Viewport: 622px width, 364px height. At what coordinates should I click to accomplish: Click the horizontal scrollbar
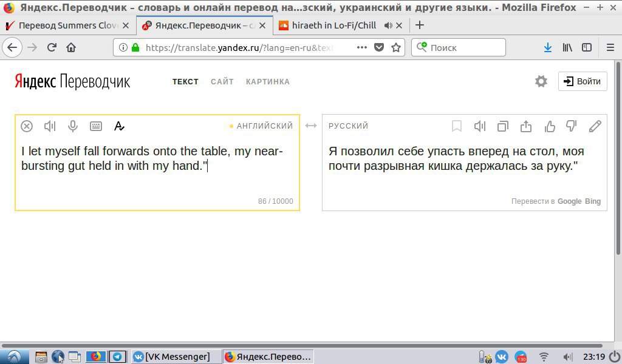click(301, 346)
